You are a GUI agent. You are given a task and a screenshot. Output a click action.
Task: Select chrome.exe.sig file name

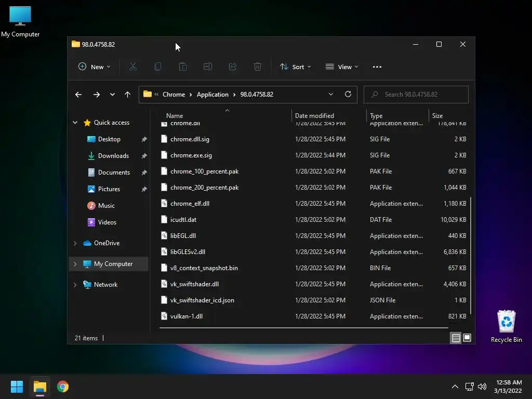coord(191,155)
